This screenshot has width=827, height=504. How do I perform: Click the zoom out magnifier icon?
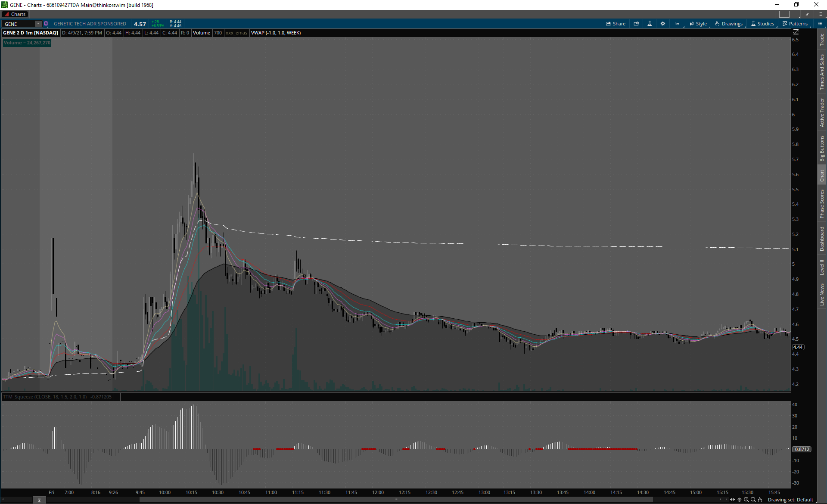pyautogui.click(x=753, y=500)
